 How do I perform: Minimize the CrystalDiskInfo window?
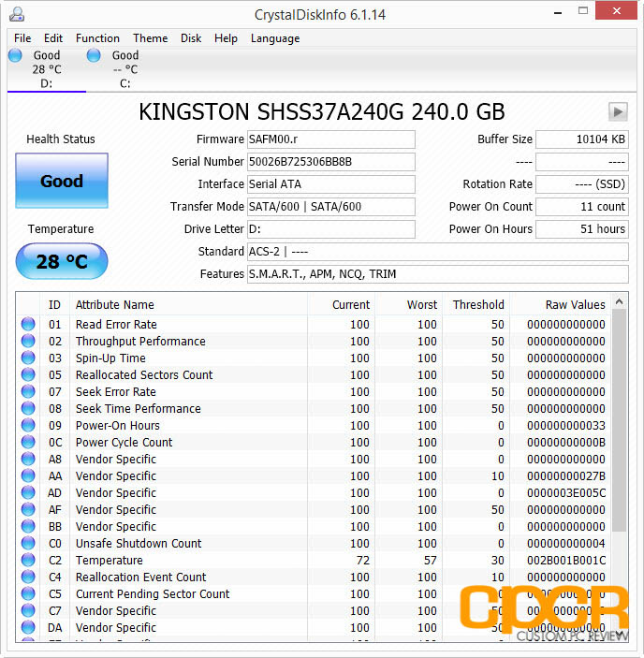click(558, 12)
